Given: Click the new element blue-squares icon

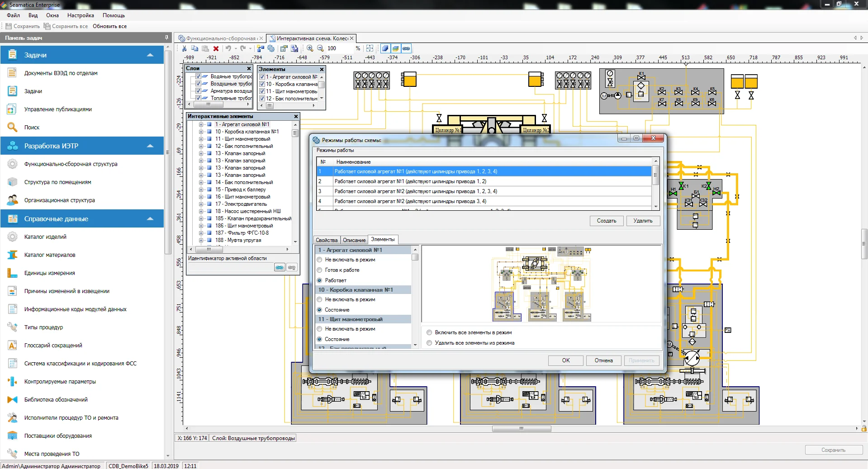Looking at the screenshot, I should 261,48.
